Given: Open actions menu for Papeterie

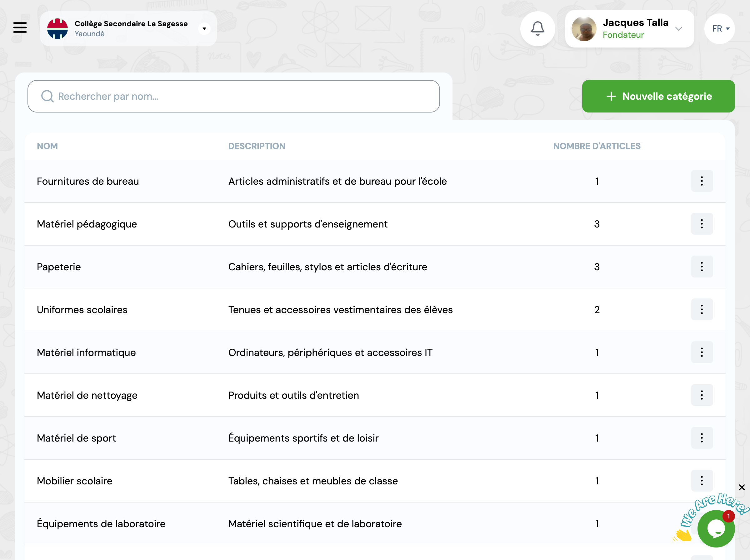Looking at the screenshot, I should tap(702, 267).
